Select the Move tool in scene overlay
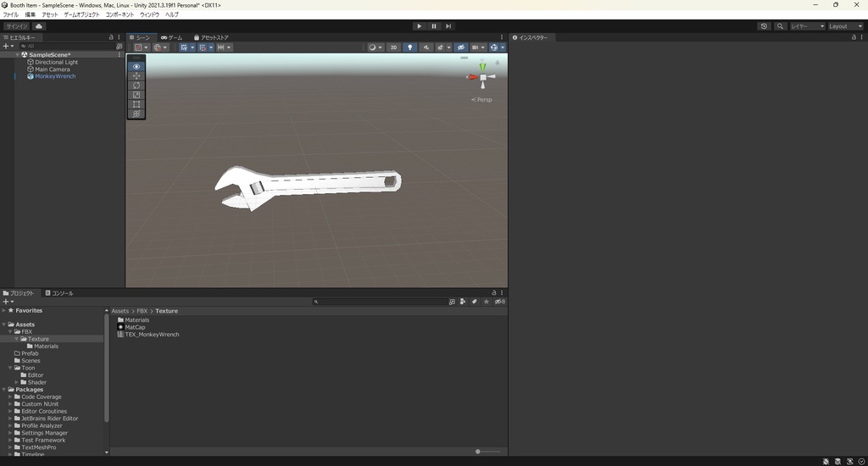This screenshot has width=868, height=466. pyautogui.click(x=136, y=75)
